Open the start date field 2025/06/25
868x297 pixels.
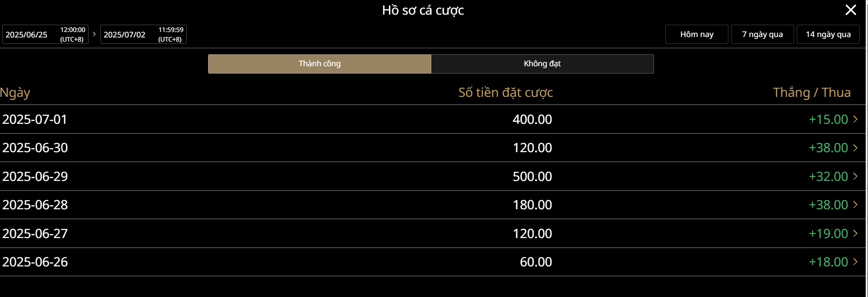45,34
